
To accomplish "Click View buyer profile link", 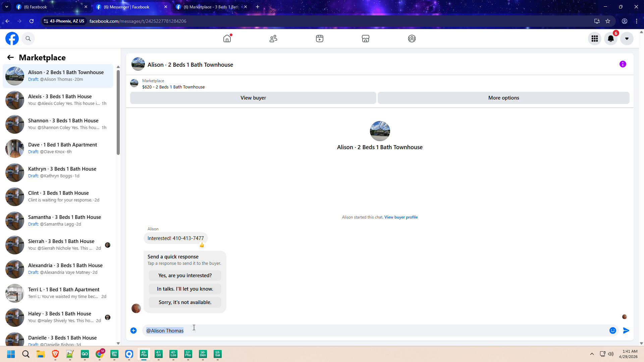I will [x=401, y=217].
